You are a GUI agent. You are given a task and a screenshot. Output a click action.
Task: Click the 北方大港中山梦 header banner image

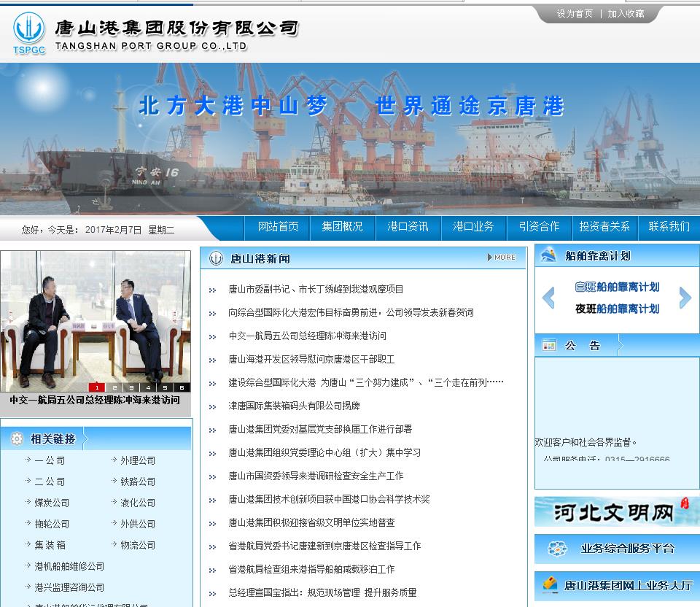[350, 139]
